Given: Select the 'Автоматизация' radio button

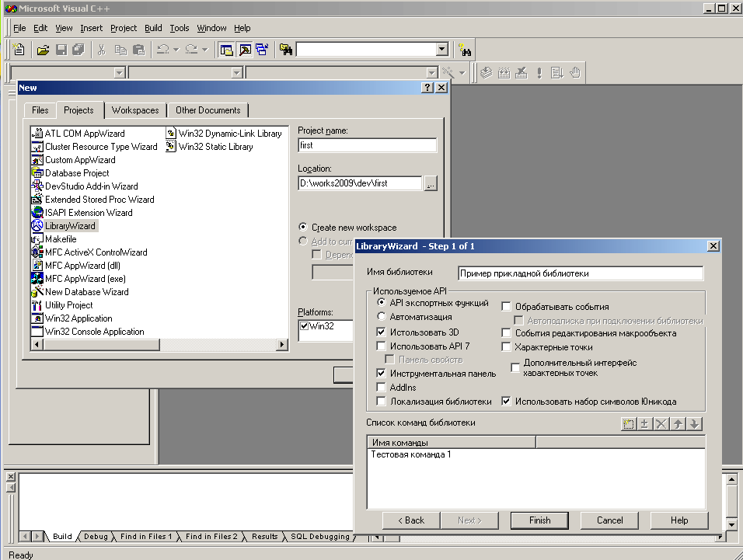Looking at the screenshot, I should coord(382,317).
